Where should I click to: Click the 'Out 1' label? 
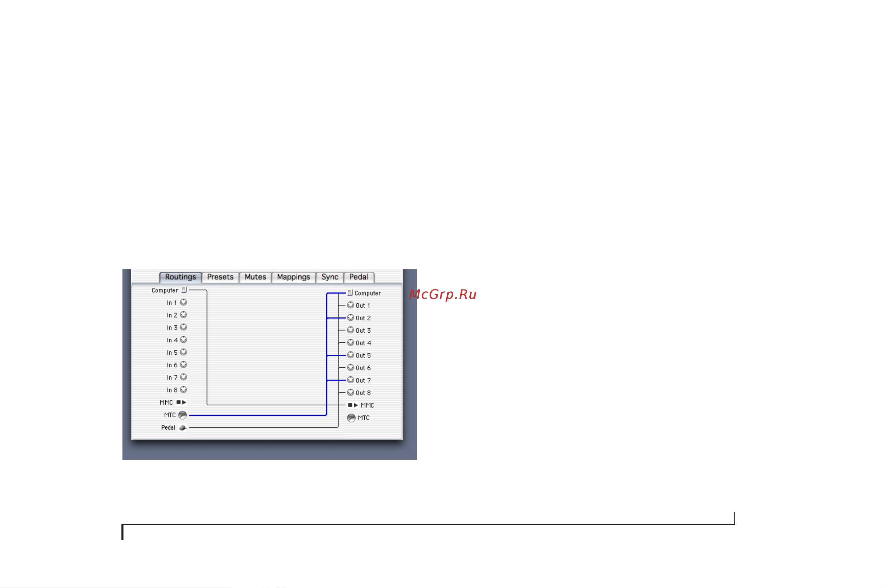click(363, 306)
